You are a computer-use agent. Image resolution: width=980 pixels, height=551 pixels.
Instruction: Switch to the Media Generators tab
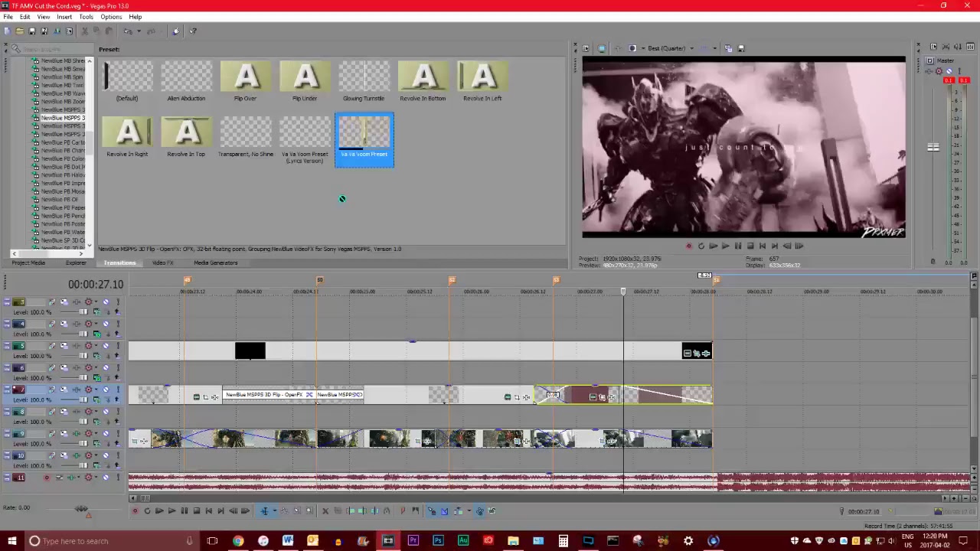tap(215, 262)
